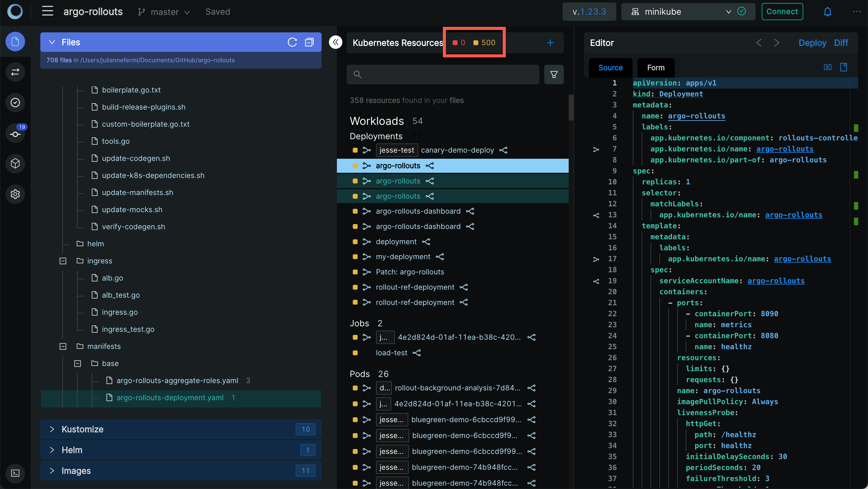The image size is (868, 489).
Task: Expand the Kustomize section in Files
Action: [x=53, y=429]
